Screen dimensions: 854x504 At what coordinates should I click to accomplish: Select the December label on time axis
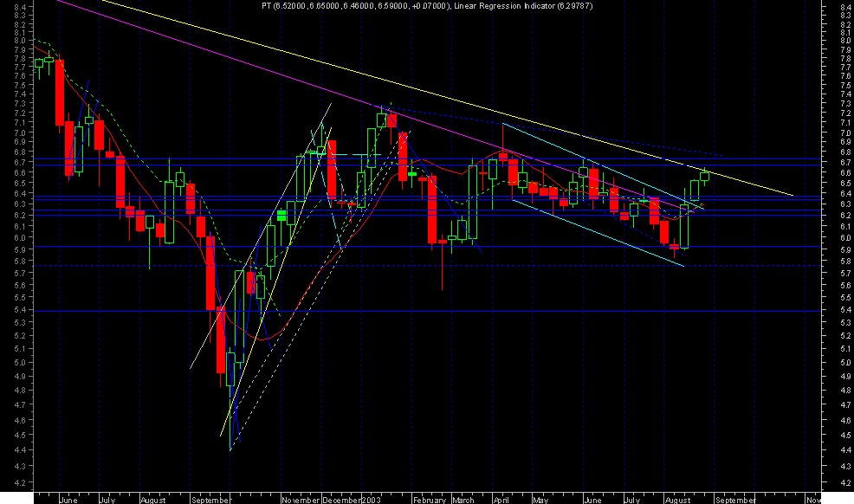[x=341, y=500]
